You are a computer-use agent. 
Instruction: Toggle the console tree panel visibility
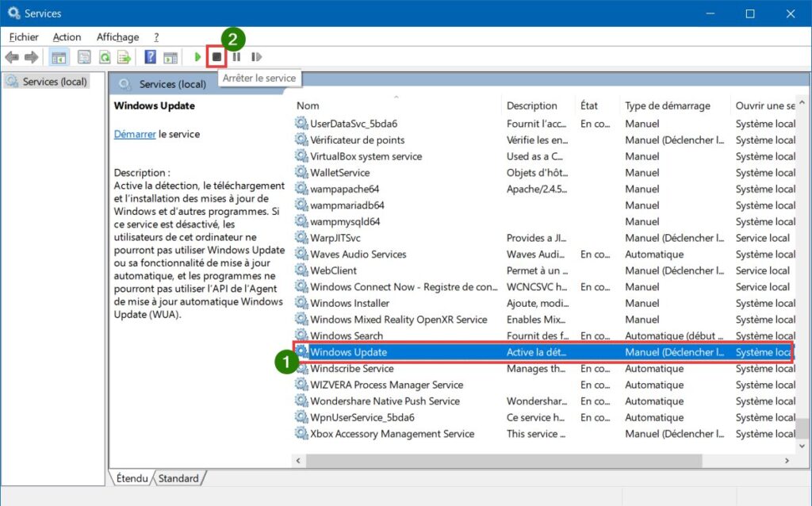click(x=60, y=56)
